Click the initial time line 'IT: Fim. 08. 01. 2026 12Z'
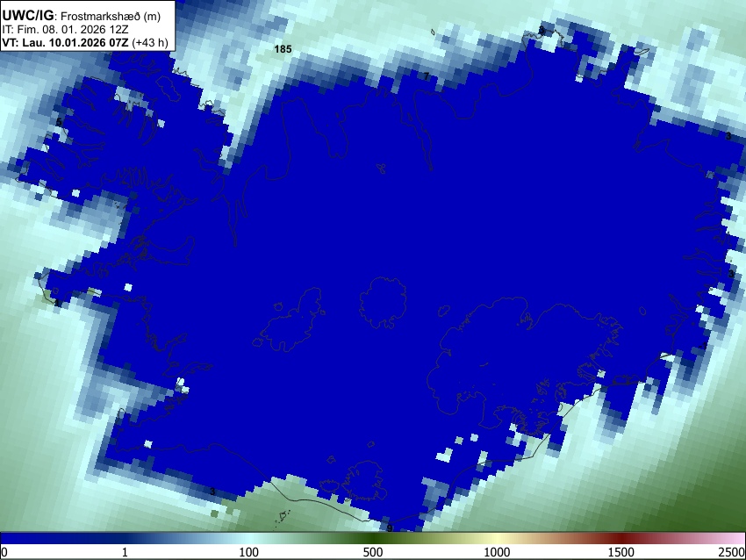The width and height of the screenshot is (746, 560). pos(65,30)
